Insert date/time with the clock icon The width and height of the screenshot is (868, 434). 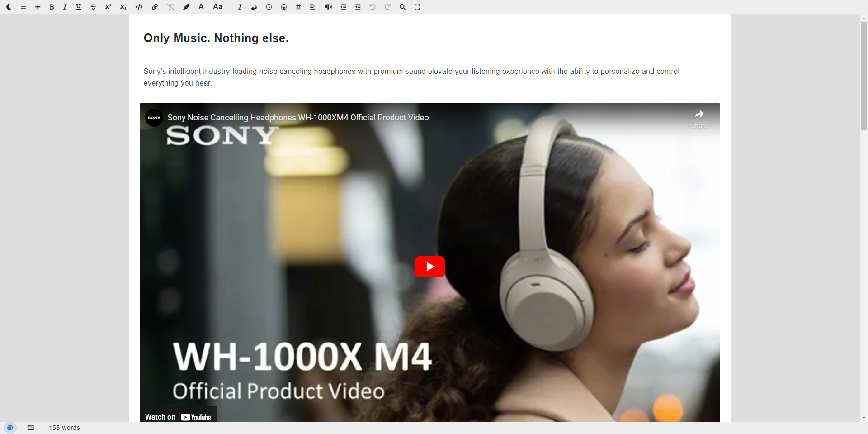[269, 7]
